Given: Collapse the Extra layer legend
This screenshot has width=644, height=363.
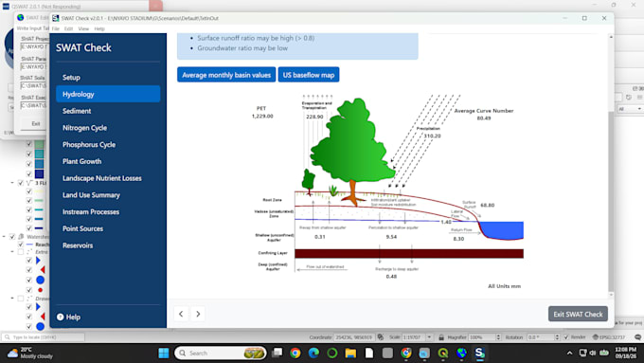Looking at the screenshot, I should coord(12,251).
